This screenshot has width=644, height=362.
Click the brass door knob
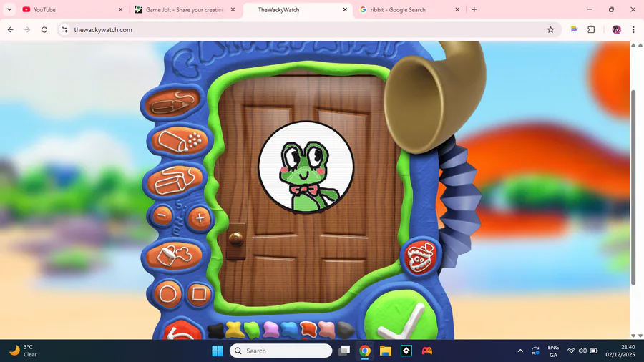(x=235, y=238)
